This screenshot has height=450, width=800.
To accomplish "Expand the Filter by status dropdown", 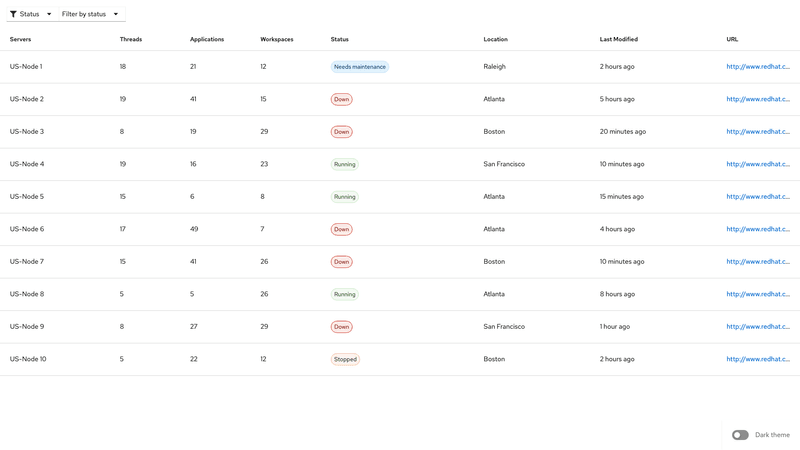I will point(90,14).
